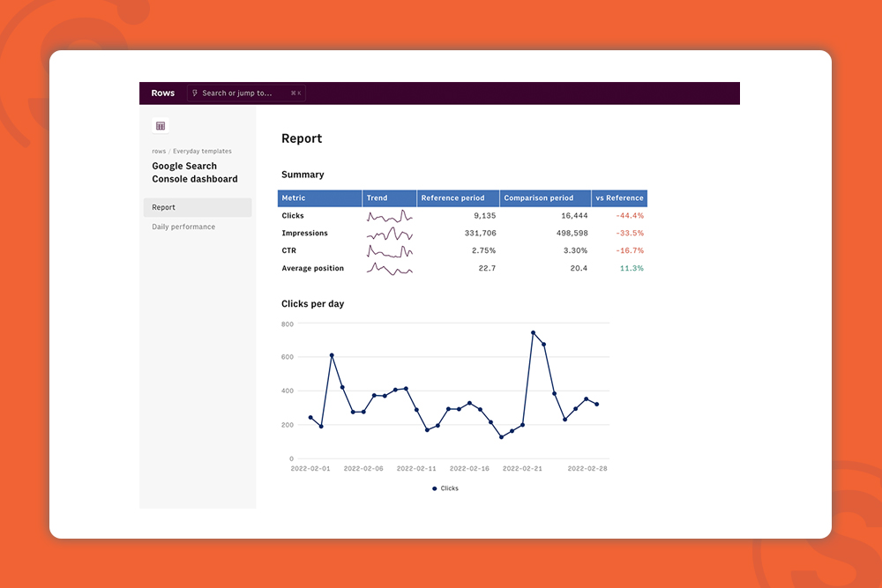Click the highest chart point near 2022-02-22
882x588 pixels.
533,332
